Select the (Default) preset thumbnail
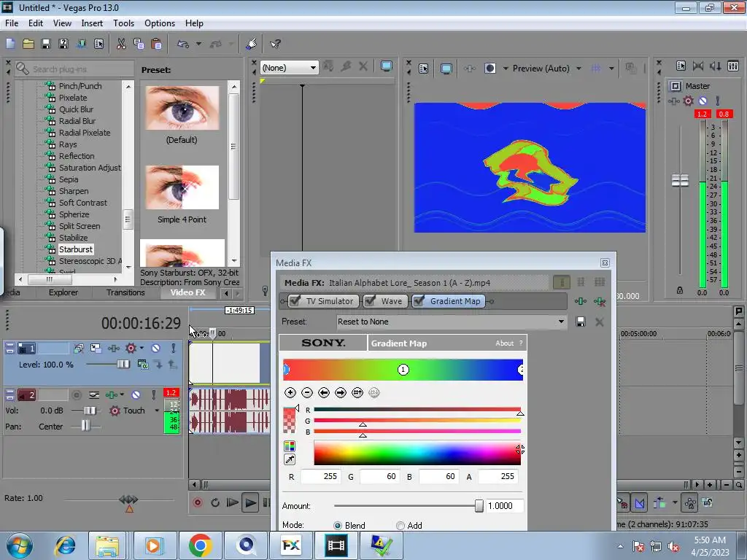Viewport: 747px width, 560px height. [x=182, y=108]
